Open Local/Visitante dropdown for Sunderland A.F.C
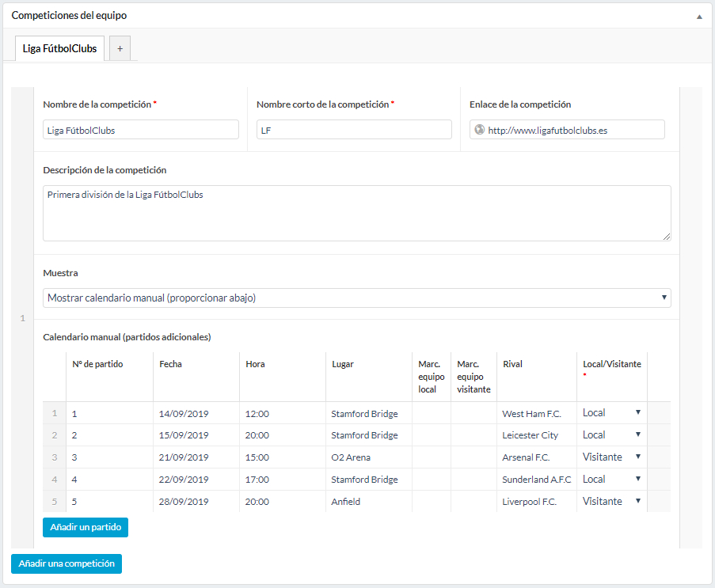 pos(611,479)
